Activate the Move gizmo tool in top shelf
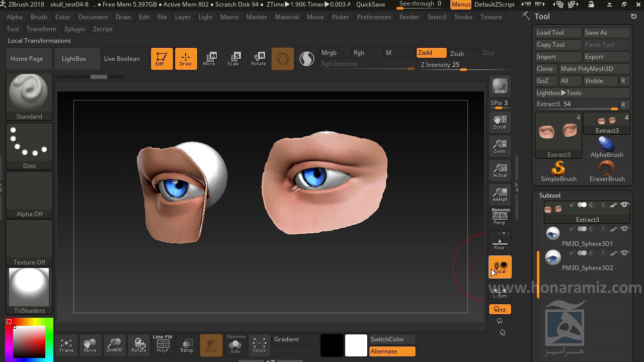 pos(209,59)
